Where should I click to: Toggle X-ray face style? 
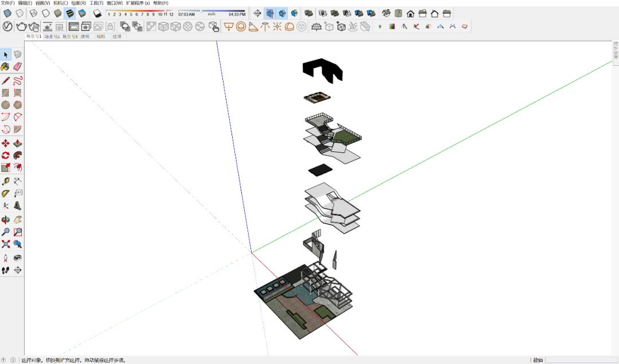7,13
